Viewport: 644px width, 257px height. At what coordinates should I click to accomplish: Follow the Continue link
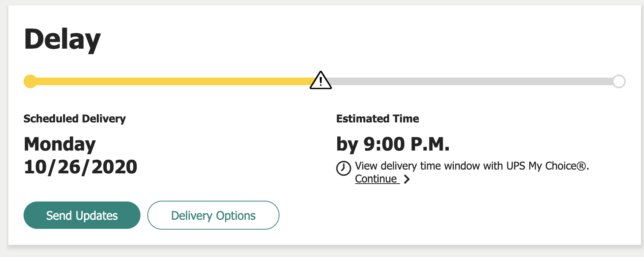pyautogui.click(x=376, y=179)
